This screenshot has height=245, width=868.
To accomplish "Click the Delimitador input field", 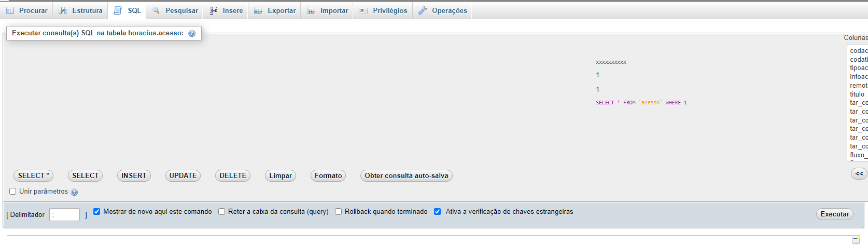I will (64, 214).
